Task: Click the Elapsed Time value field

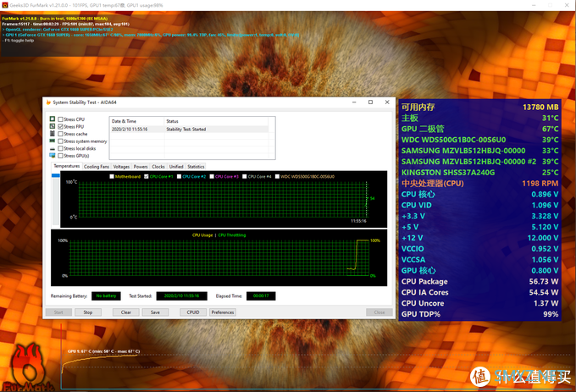Action: [261, 295]
